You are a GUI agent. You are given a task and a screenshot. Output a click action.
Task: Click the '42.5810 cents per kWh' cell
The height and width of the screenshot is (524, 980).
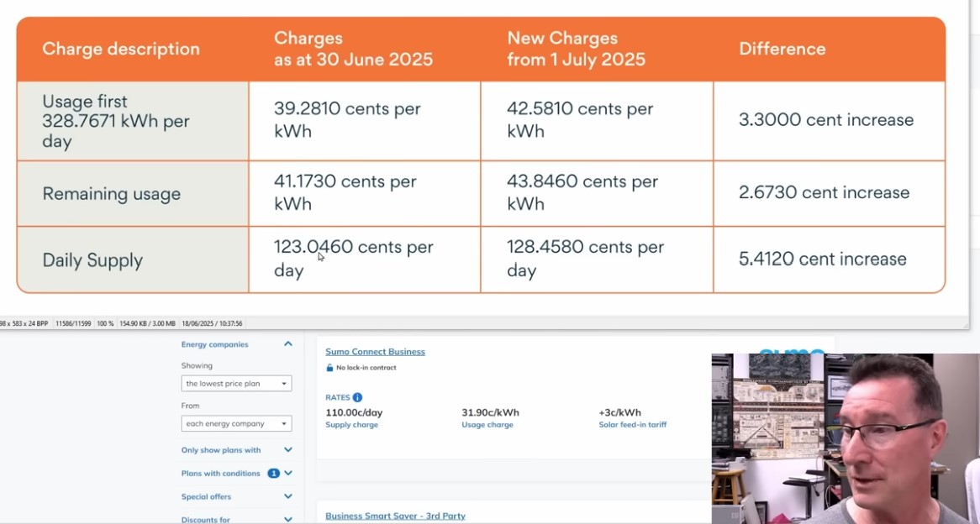coord(597,121)
